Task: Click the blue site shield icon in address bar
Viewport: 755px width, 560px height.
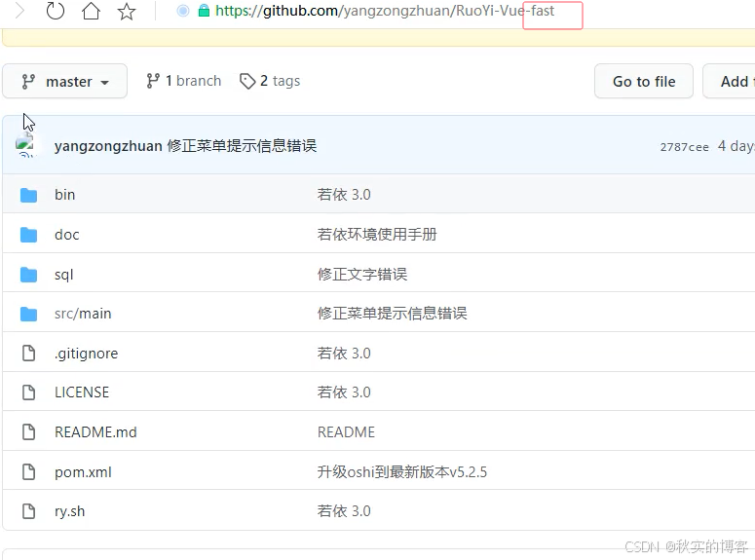Action: pos(183,11)
